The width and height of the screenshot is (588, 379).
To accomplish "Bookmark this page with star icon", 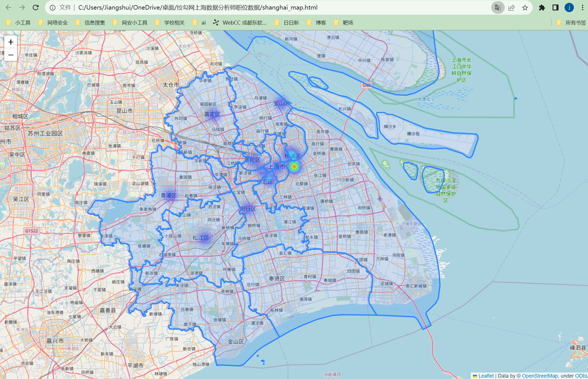I will [x=525, y=8].
